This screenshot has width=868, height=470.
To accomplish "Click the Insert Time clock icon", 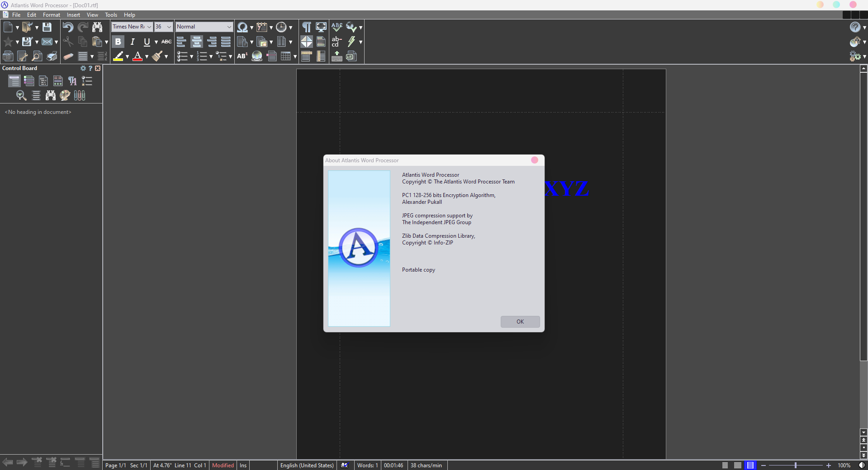I will pyautogui.click(x=281, y=27).
